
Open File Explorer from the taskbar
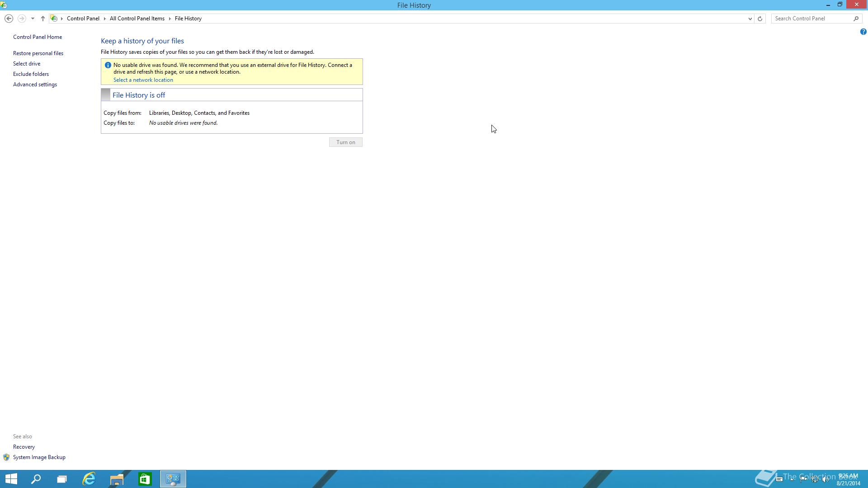[x=117, y=479]
